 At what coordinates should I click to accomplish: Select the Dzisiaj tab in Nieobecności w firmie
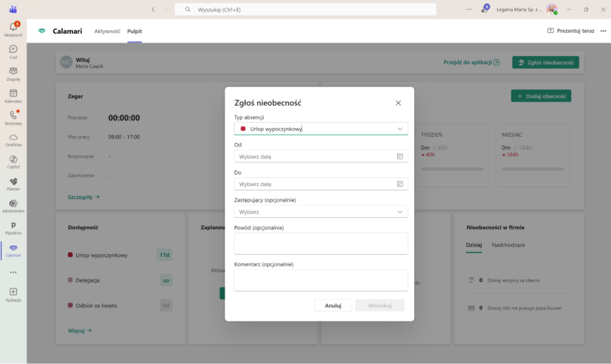click(474, 245)
